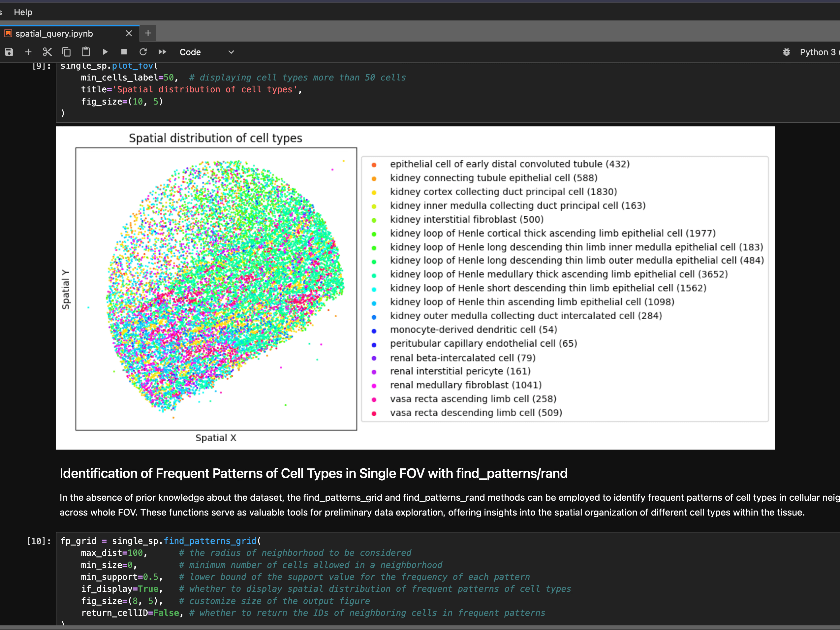The height and width of the screenshot is (630, 840).
Task: Click the kidney interstitial fibroblast legend swatch
Action: coord(374,220)
